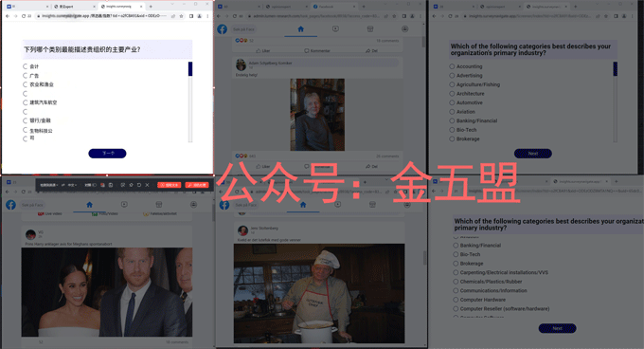Click scrollbar thumb in Chinese survey list
The height and width of the screenshot is (349, 644).
click(190, 69)
